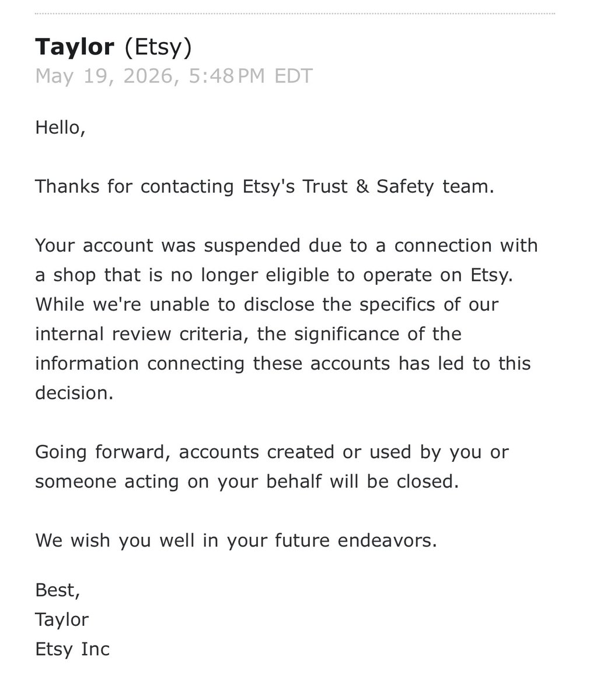Click the sentence starting with 'Going forward'
This screenshot has width=590, height=700.
[272, 467]
